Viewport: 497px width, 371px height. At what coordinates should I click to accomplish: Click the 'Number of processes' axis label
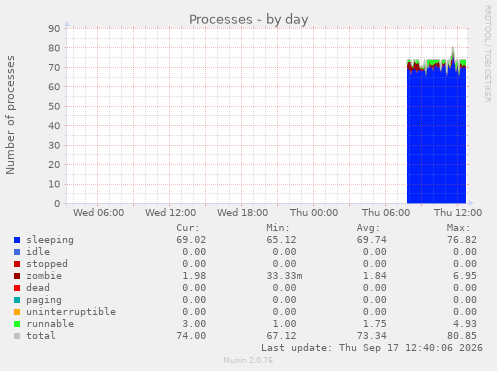click(10, 115)
